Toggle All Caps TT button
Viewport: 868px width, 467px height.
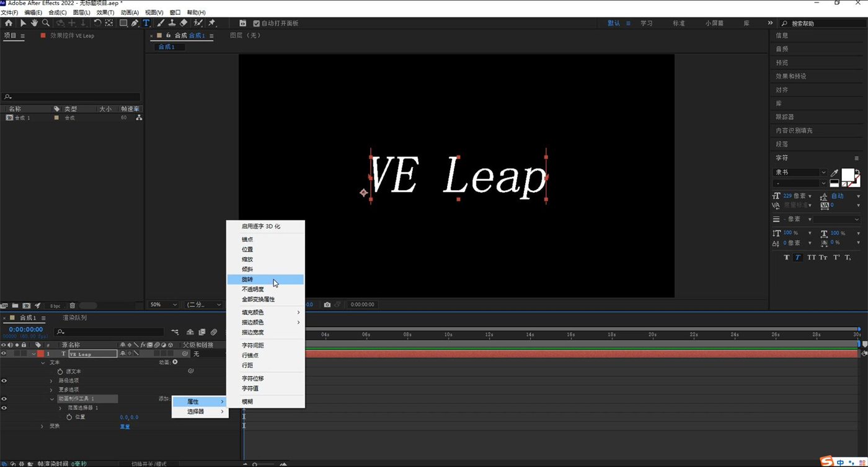click(812, 258)
